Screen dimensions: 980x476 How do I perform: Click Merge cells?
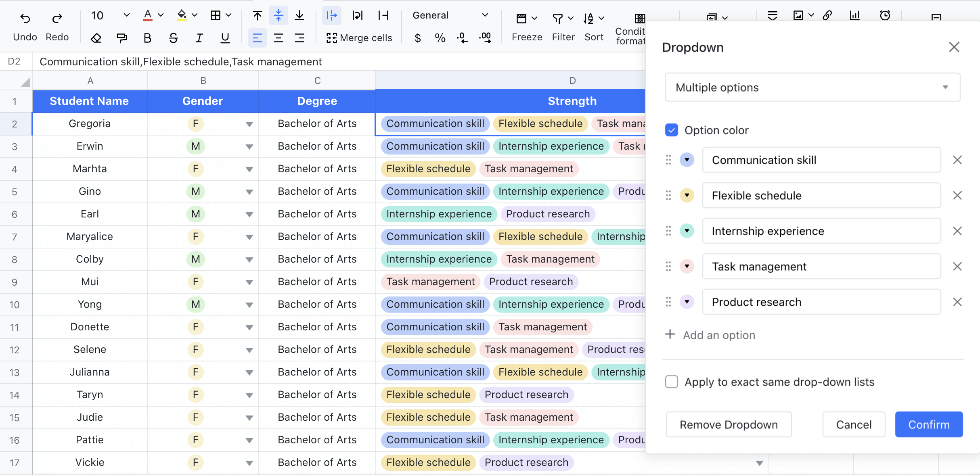click(359, 38)
